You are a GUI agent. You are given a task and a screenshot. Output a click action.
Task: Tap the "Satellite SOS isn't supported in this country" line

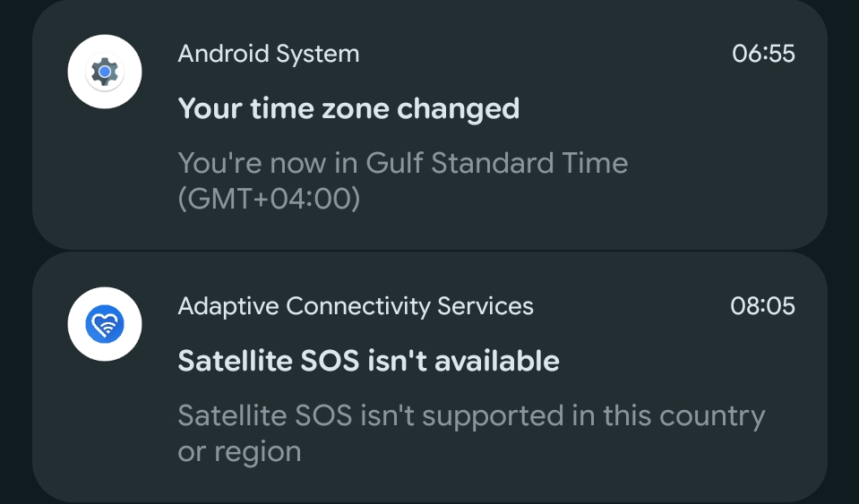pos(471,415)
